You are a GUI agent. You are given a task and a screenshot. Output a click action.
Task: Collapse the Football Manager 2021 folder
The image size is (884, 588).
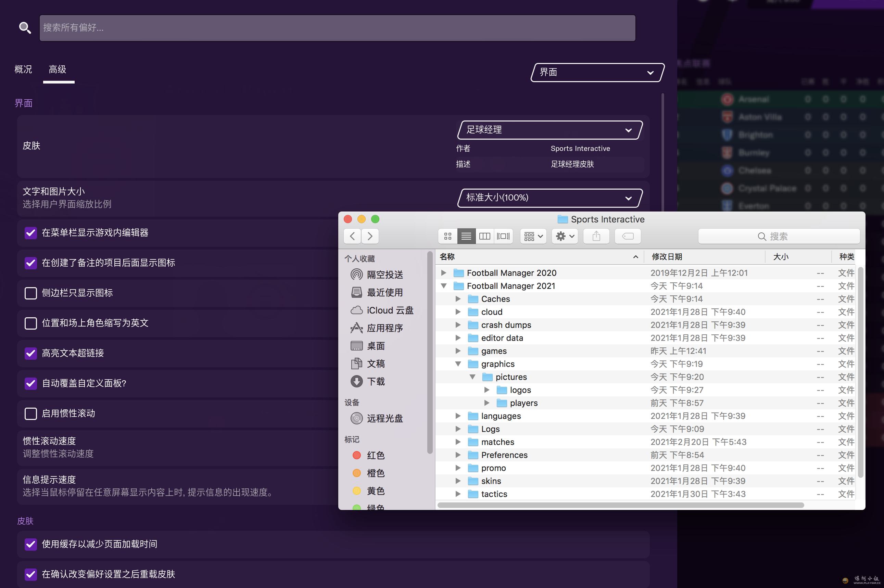(443, 286)
